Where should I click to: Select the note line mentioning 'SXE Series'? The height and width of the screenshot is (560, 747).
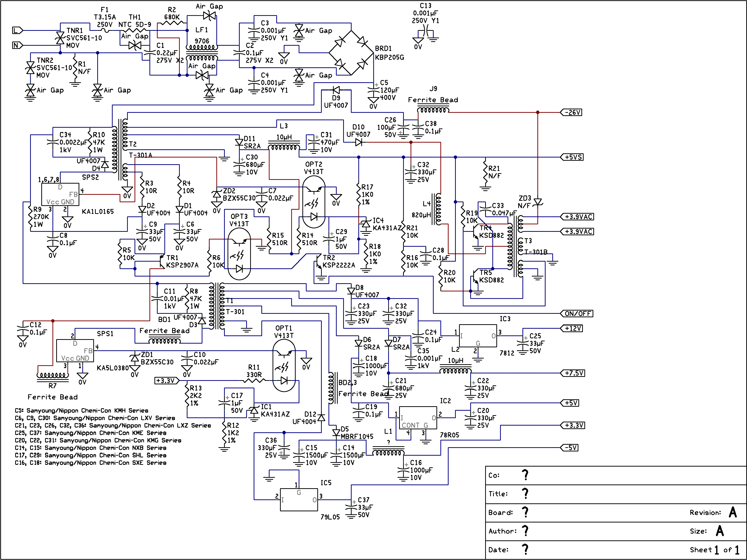click(x=91, y=463)
